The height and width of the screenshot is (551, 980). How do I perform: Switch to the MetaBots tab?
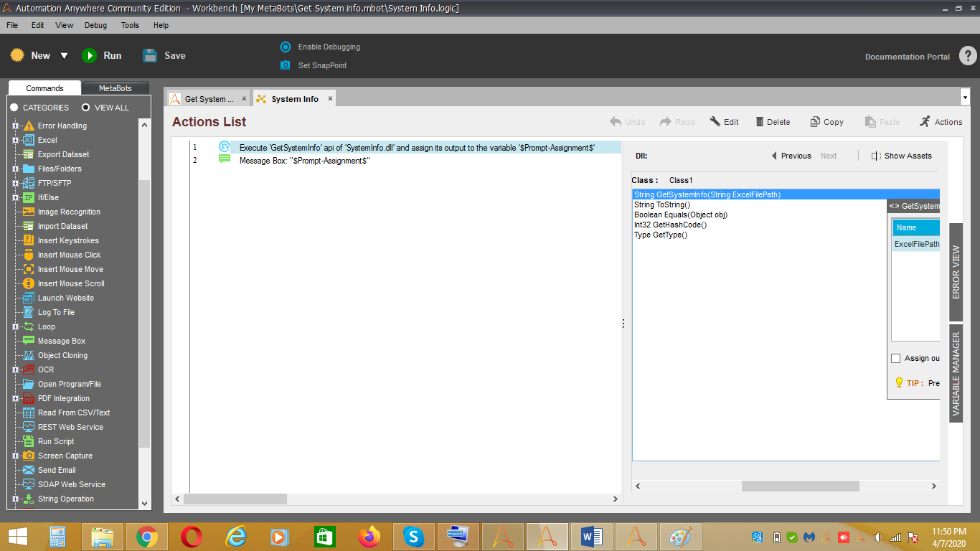coord(115,88)
